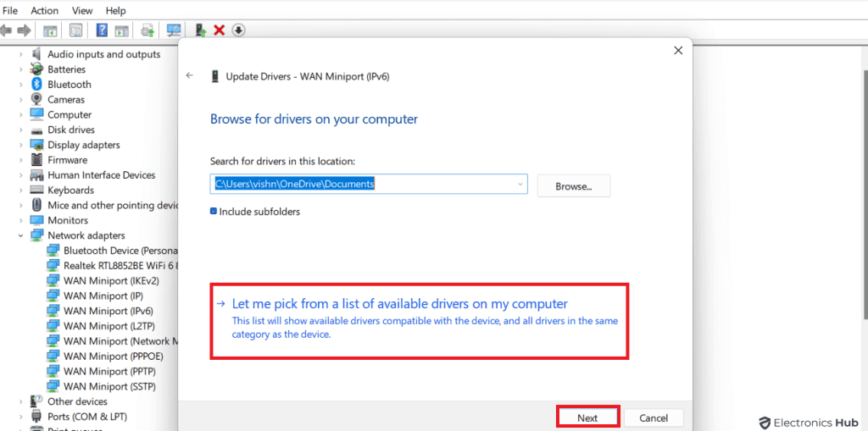The height and width of the screenshot is (431, 868).
Task: Open the Properties toolbar icon
Action: [75, 30]
